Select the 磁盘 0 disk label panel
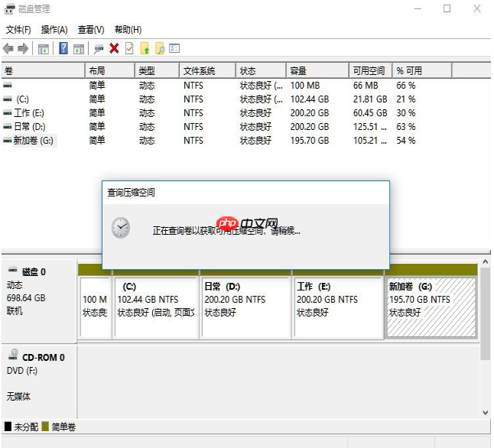The height and width of the screenshot is (448, 494). pos(39,301)
